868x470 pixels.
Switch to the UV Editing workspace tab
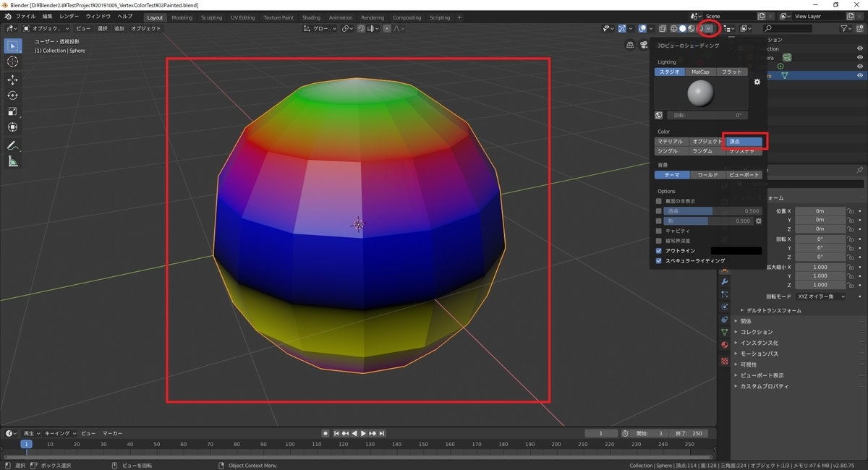click(242, 17)
